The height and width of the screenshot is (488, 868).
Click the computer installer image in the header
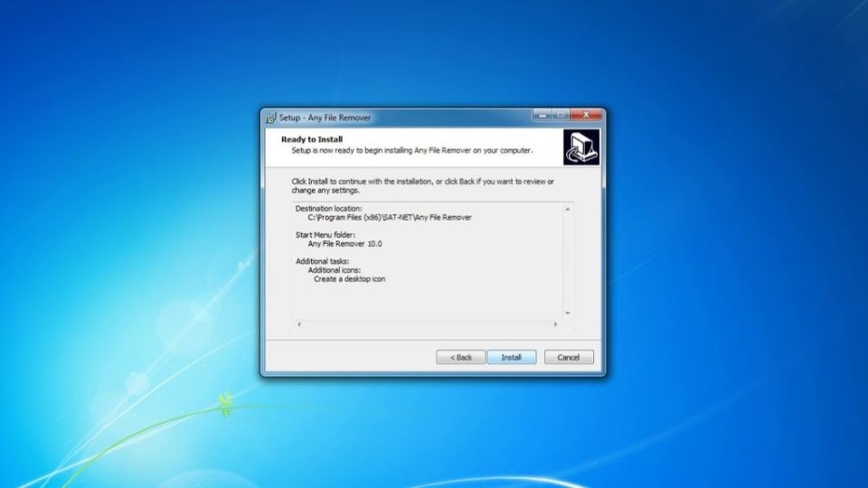(581, 147)
